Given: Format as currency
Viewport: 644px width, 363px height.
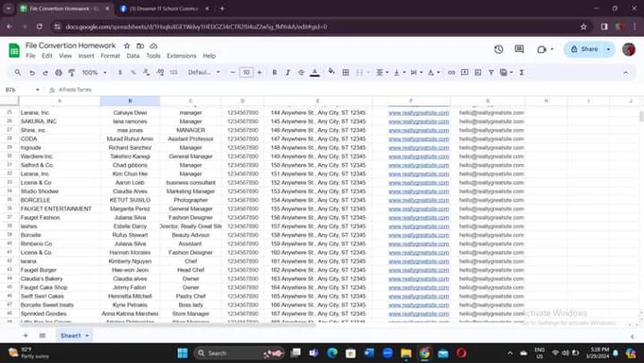Looking at the screenshot, I should coord(120,72).
